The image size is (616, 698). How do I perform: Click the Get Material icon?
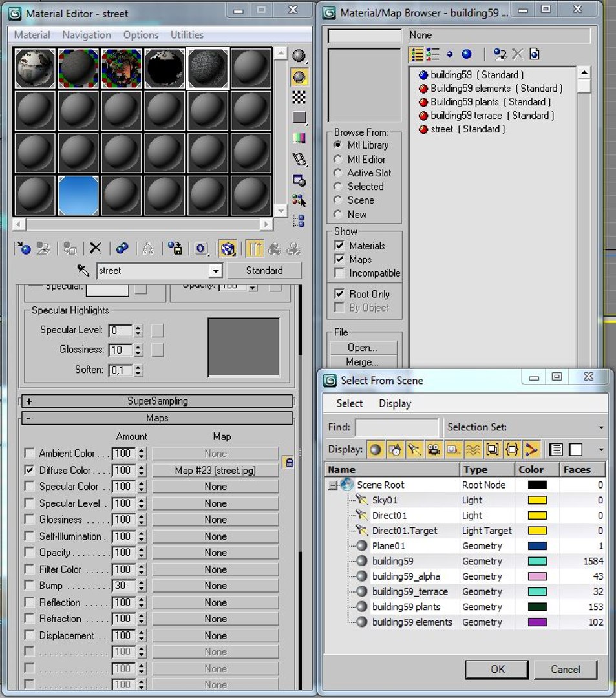pos(23,248)
